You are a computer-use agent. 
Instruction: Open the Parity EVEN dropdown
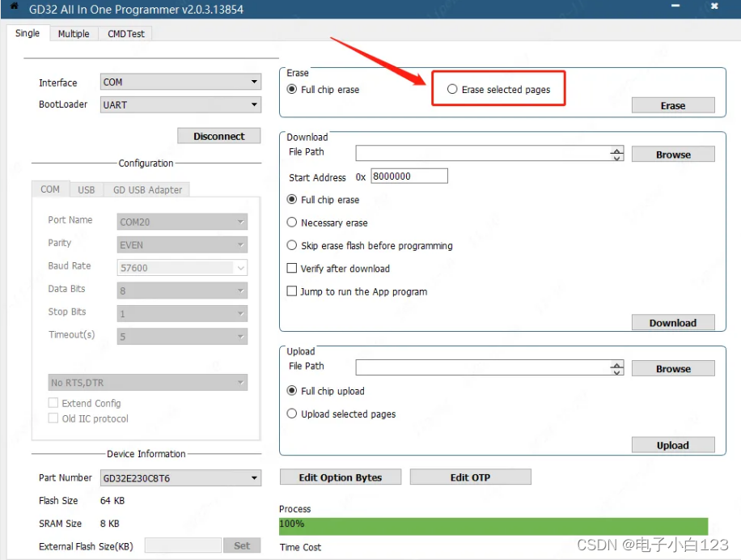(x=182, y=244)
